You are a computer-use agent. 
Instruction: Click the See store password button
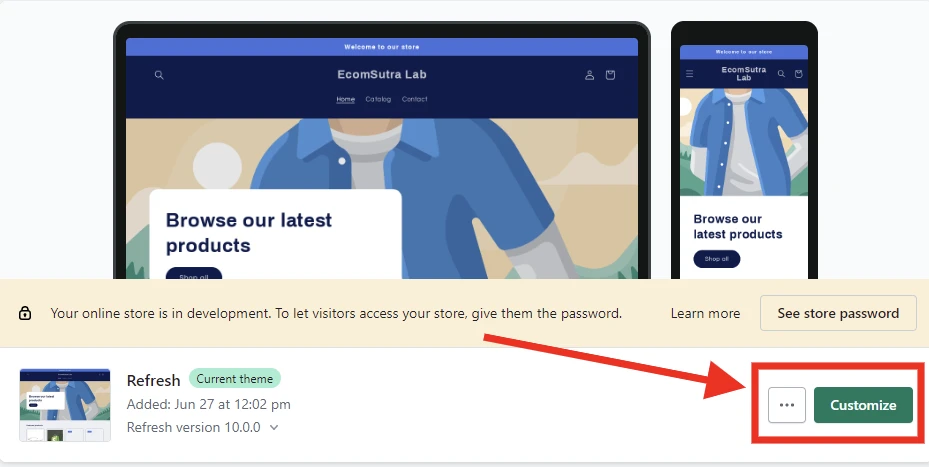coord(838,313)
